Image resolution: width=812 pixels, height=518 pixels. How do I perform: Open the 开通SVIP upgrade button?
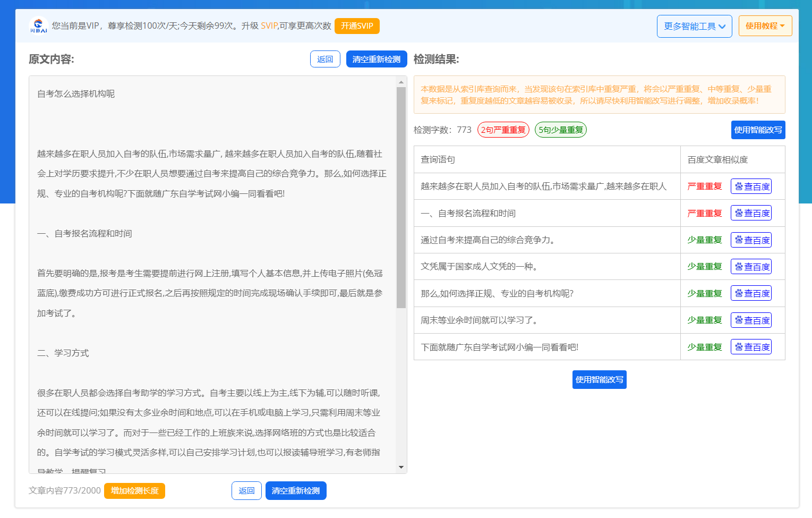tap(357, 26)
